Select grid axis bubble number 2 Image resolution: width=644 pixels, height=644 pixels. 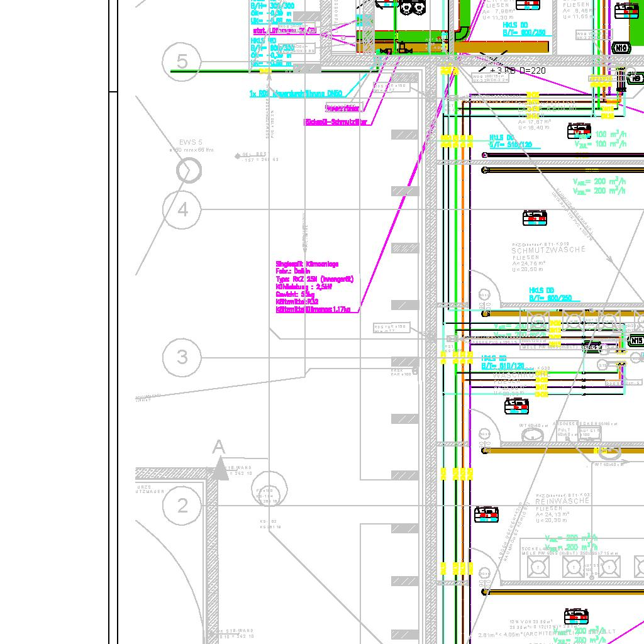(x=182, y=506)
